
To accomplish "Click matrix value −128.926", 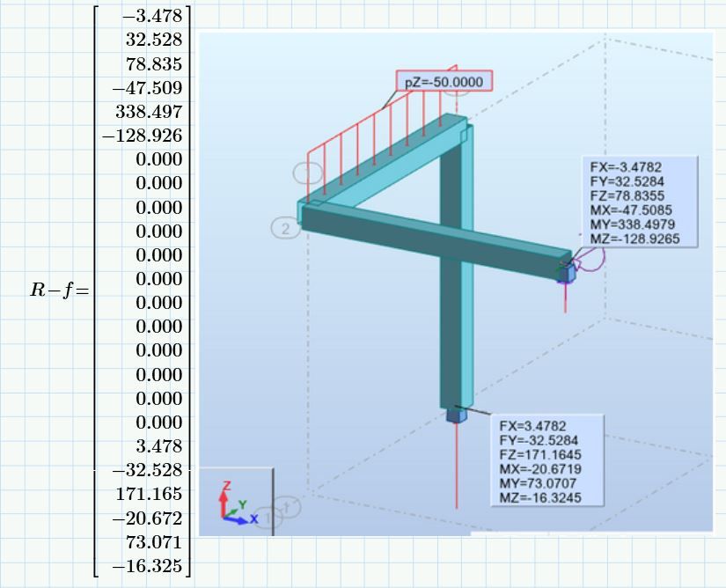I will [143, 136].
